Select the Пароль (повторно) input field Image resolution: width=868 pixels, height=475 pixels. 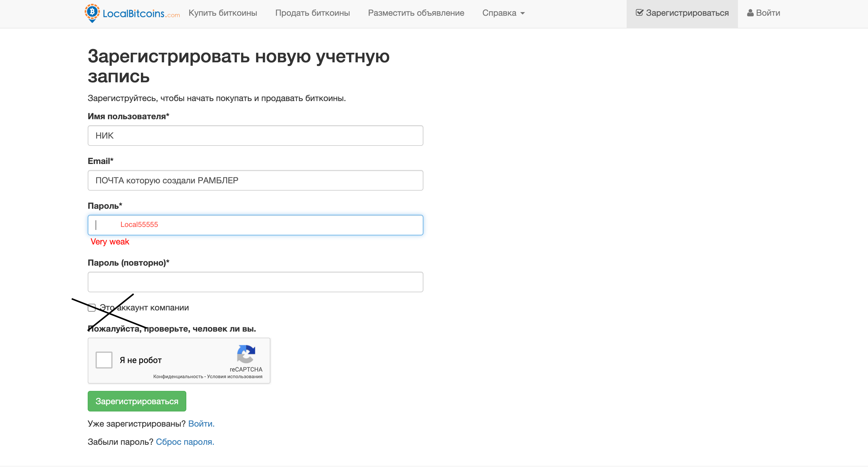click(x=255, y=282)
